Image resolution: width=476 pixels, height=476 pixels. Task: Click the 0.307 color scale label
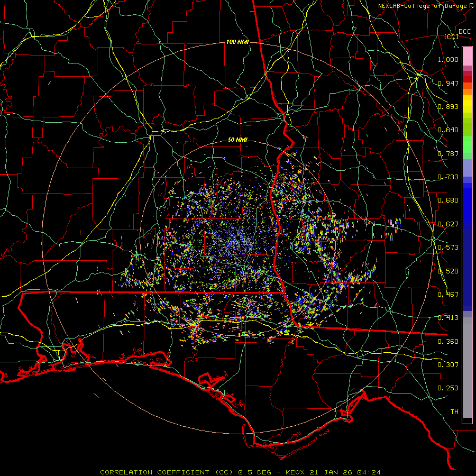[448, 365]
